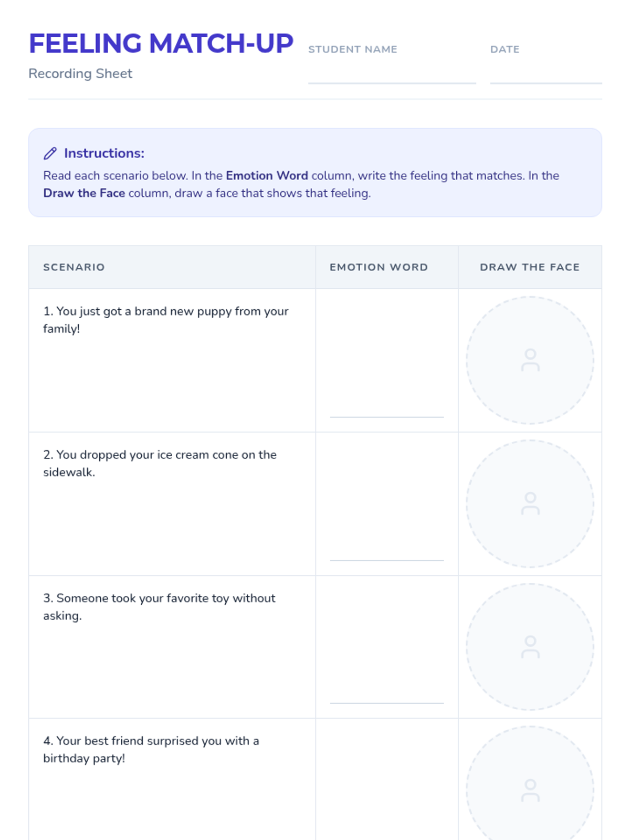Viewport: 630px width, 840px height.
Task: Click the Draw the Face column header
Action: tap(530, 267)
